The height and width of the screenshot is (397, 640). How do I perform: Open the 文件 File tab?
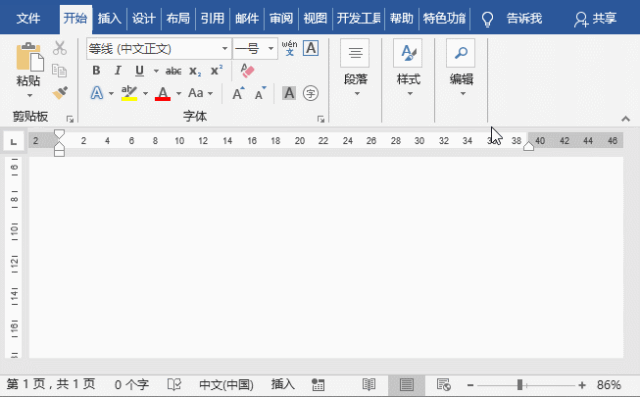28,18
